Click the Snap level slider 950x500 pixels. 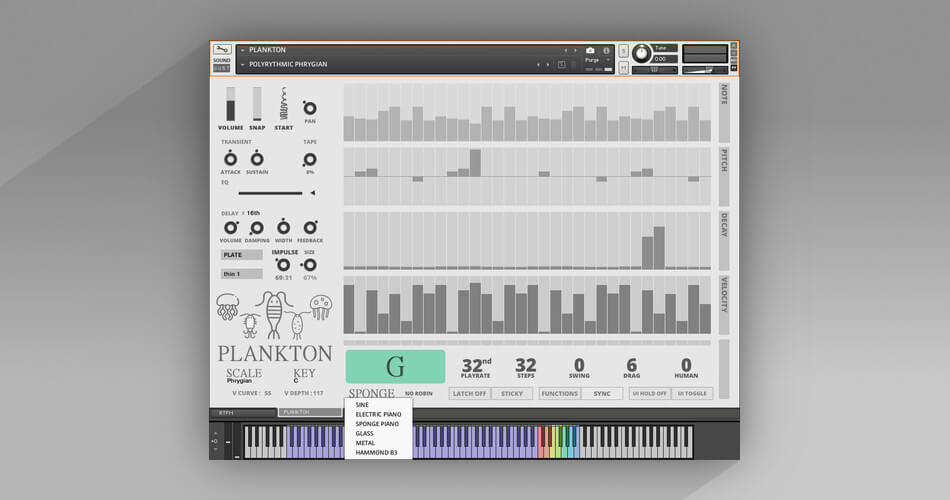point(257,104)
